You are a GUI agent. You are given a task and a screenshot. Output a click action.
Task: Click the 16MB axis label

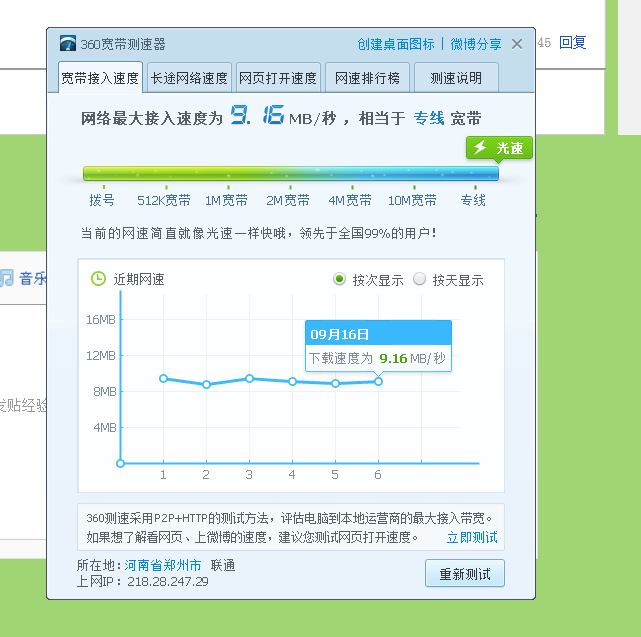[x=101, y=320]
